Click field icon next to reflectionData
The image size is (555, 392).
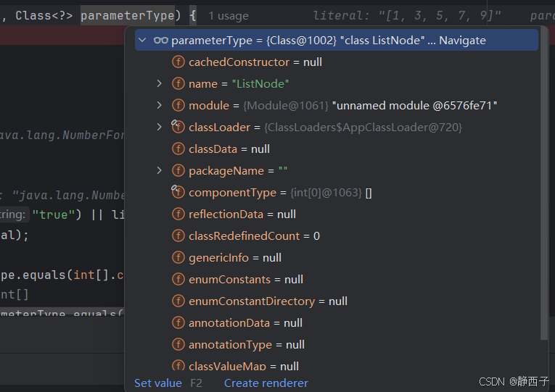point(178,214)
